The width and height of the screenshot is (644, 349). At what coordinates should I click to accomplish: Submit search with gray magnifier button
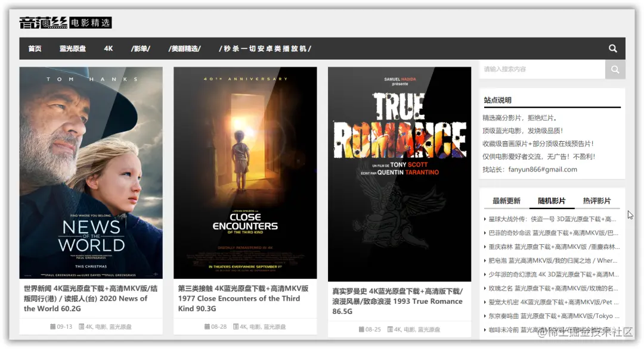click(615, 69)
